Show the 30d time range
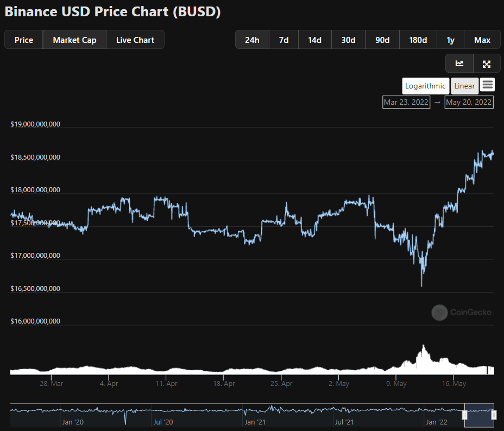 coord(348,40)
